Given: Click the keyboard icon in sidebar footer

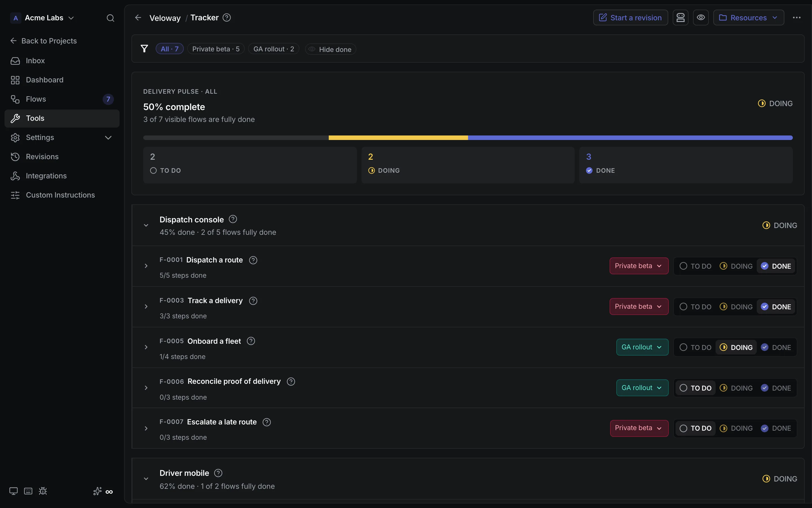Looking at the screenshot, I should (28, 491).
